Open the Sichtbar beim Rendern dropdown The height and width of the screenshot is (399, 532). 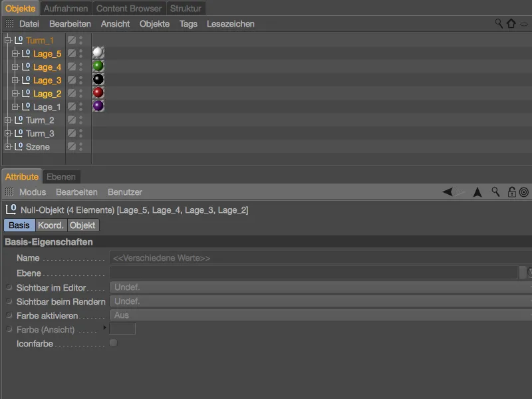(x=321, y=301)
